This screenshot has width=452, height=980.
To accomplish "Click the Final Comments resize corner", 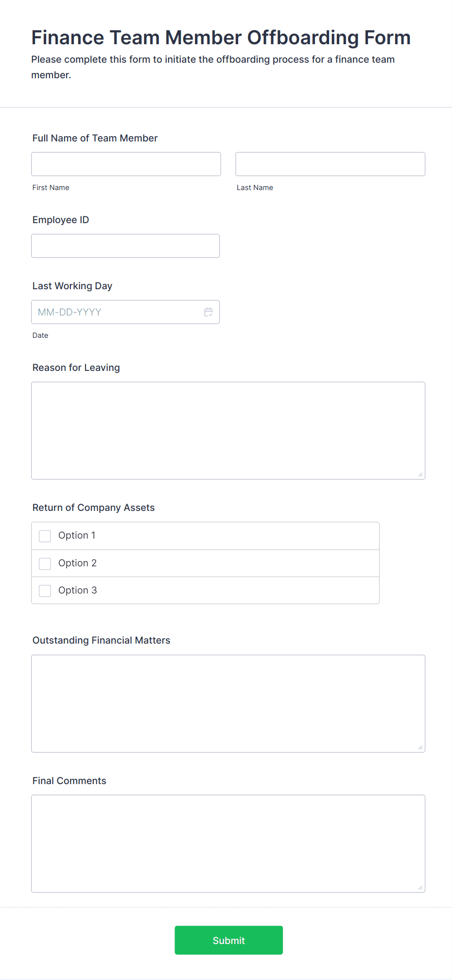I will pyautogui.click(x=420, y=888).
